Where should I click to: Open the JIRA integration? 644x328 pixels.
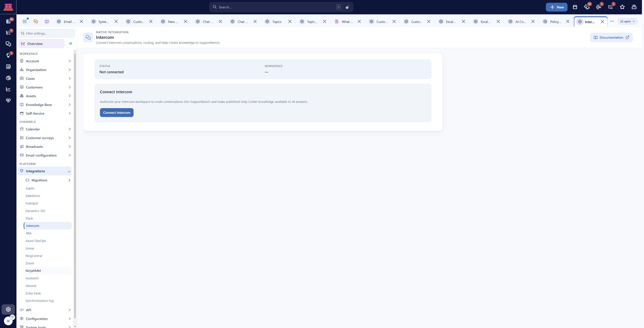[48, 233]
